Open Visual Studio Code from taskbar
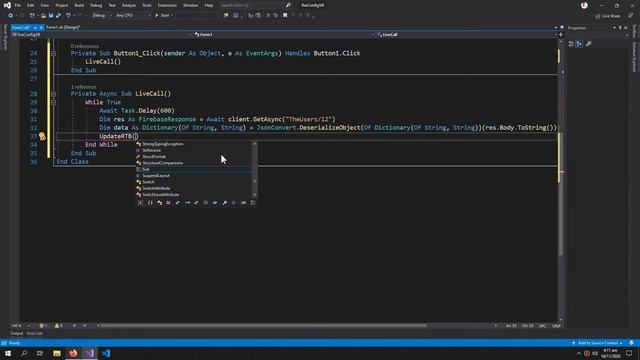This screenshot has width=640, height=360. coord(106,353)
